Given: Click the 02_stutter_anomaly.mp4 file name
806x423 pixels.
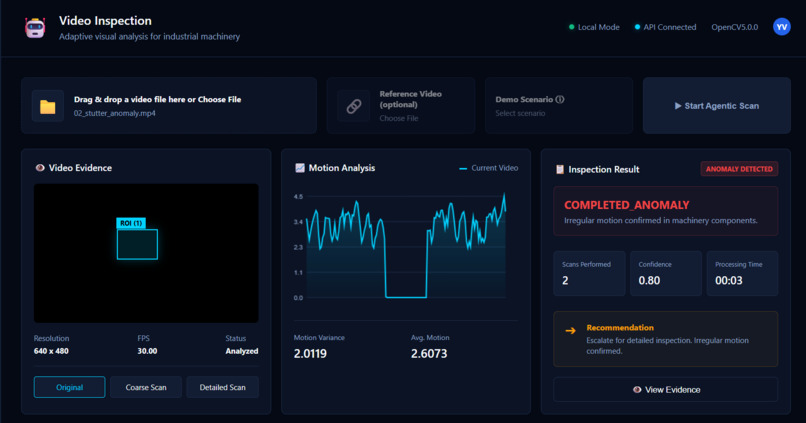Looking at the screenshot, I should coord(115,113).
